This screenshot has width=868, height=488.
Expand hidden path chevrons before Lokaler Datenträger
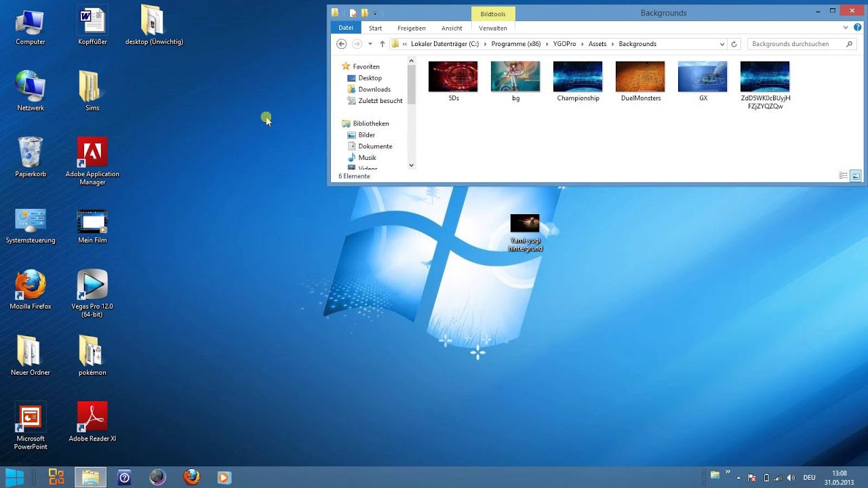(x=404, y=44)
